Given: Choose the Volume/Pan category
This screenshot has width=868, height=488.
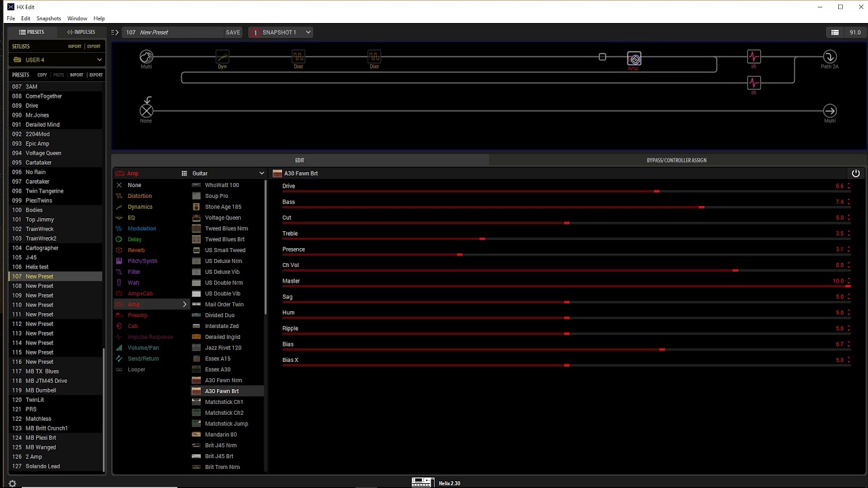Looking at the screenshot, I should pos(143,348).
